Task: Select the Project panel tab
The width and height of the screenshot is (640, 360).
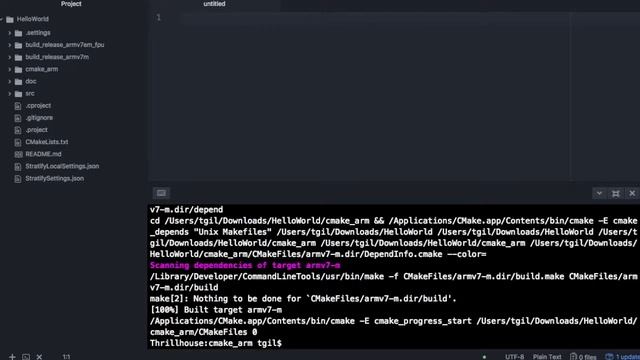Action: click(x=71, y=4)
